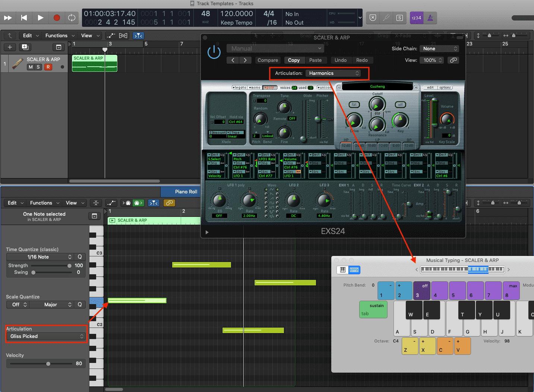This screenshot has height=392, width=534.
Task: Click the SCALER & ARP track instrument icon
Action: click(18, 64)
